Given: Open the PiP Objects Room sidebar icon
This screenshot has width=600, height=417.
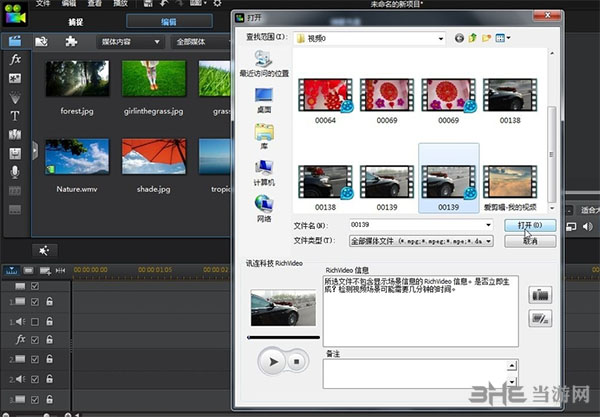Looking at the screenshot, I should point(15,78).
